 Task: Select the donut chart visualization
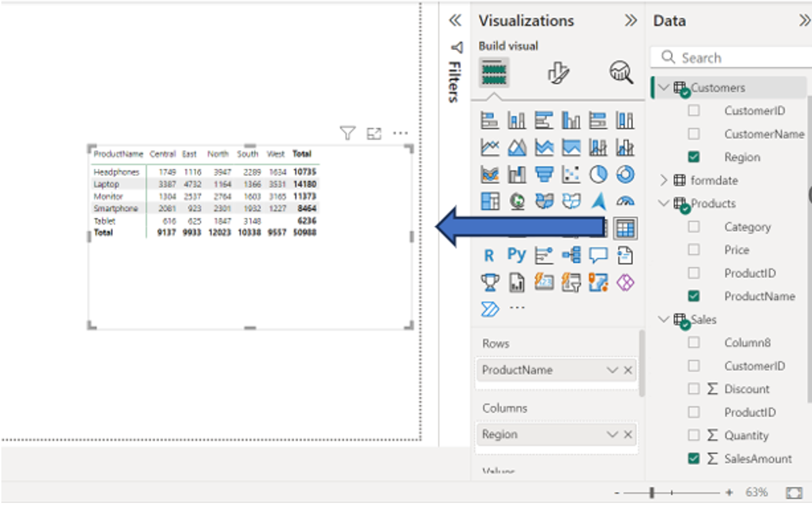[624, 174]
